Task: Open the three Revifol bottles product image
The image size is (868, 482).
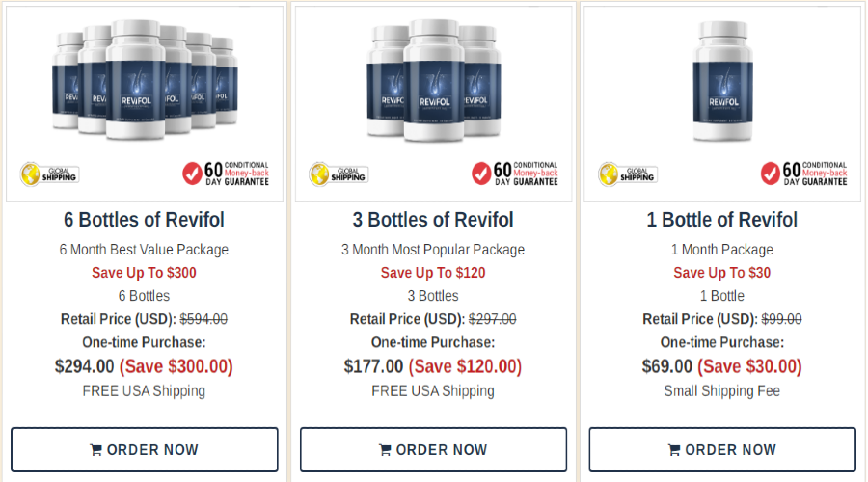Action: (x=434, y=80)
